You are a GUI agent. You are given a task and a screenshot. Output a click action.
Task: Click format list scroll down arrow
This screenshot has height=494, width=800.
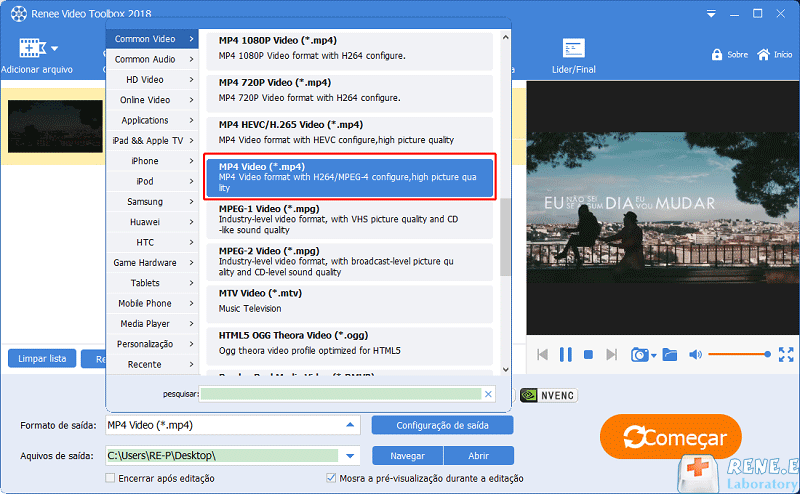tap(505, 369)
